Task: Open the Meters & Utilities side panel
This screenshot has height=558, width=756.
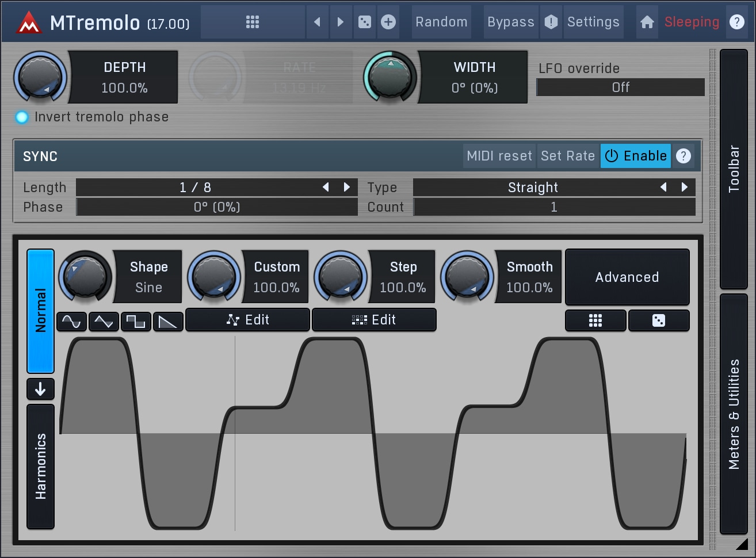Action: point(734,414)
